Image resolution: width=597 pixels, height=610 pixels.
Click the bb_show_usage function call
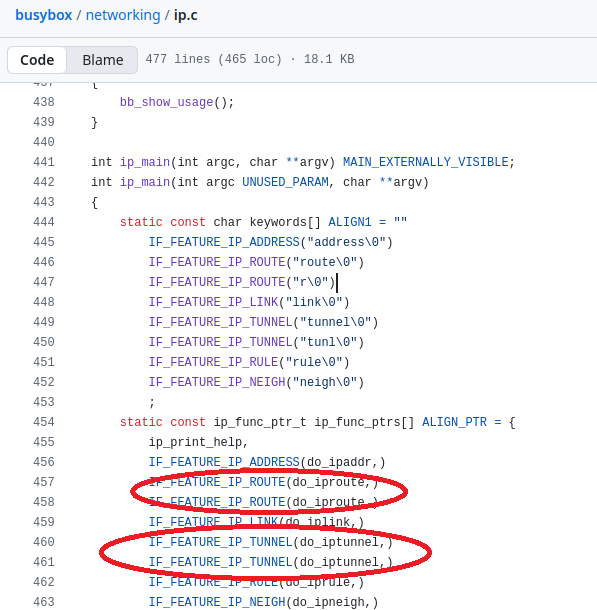pyautogui.click(x=166, y=102)
